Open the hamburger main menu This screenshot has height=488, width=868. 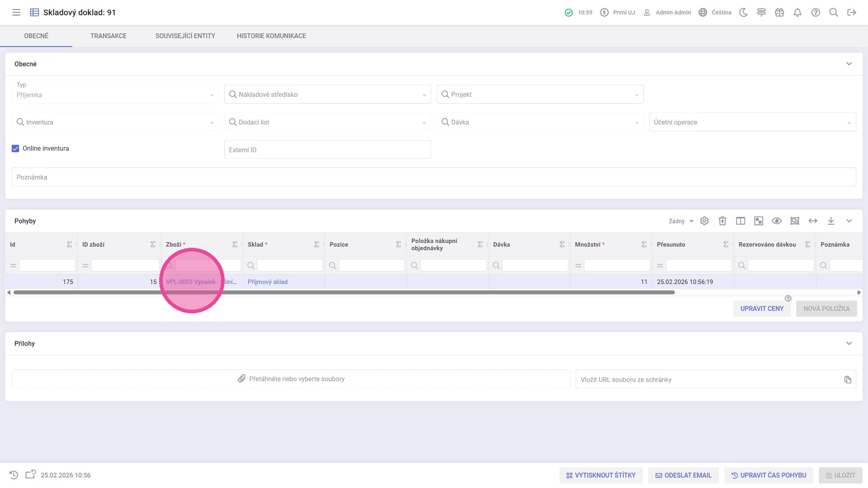[16, 12]
